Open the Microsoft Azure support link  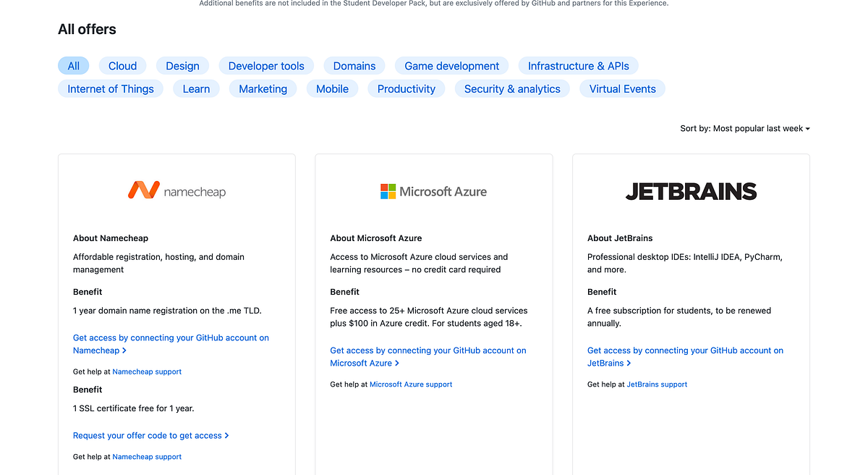tap(411, 384)
